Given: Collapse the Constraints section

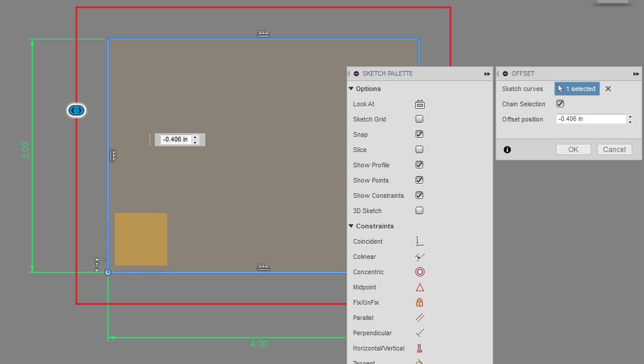Looking at the screenshot, I should tap(351, 225).
